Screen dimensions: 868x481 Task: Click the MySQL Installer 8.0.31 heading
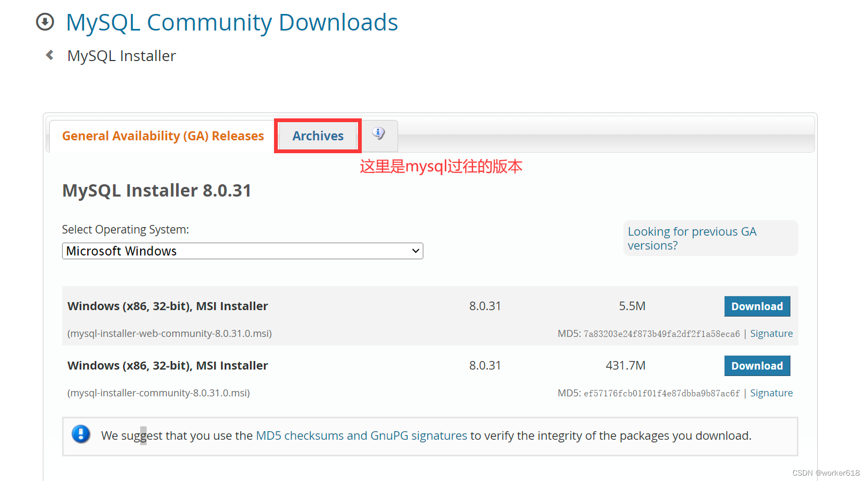point(157,191)
